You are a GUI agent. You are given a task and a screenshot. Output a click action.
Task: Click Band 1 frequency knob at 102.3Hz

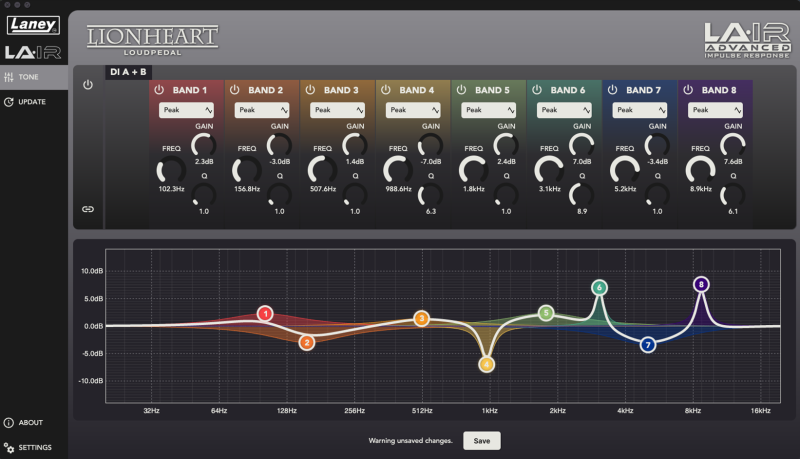coord(171,170)
